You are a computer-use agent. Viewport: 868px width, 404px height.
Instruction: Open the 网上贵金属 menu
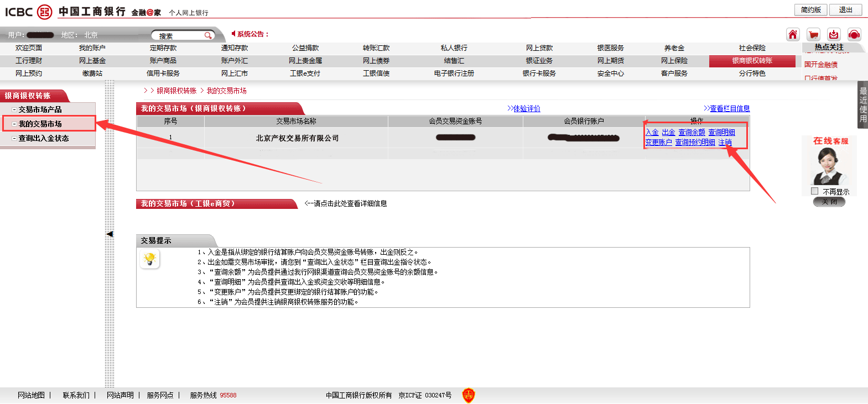click(305, 61)
